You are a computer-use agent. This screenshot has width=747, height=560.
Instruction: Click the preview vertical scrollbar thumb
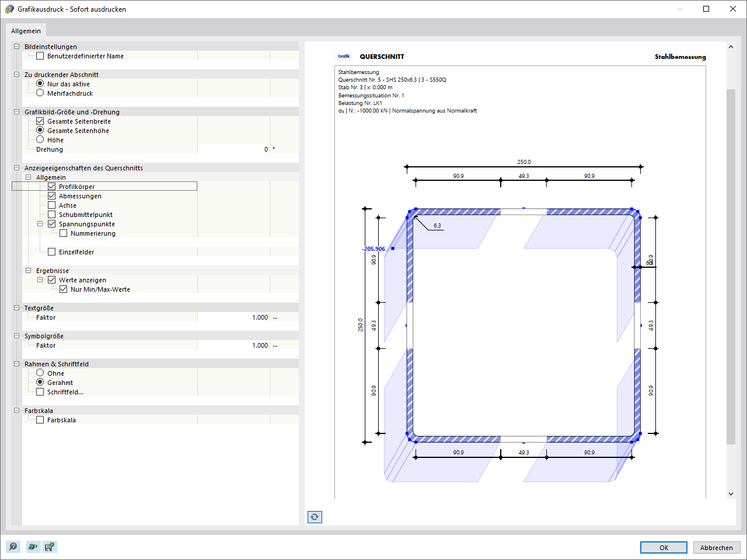tap(731, 267)
